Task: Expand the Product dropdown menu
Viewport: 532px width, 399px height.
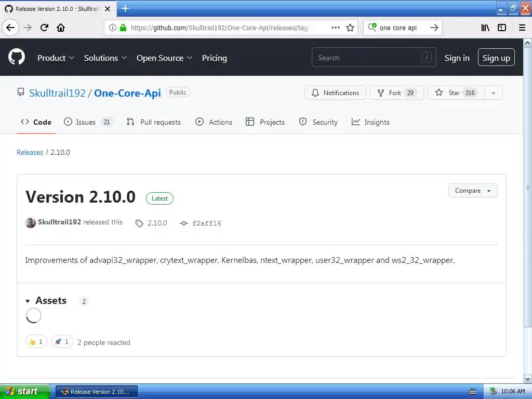Action: (56, 58)
